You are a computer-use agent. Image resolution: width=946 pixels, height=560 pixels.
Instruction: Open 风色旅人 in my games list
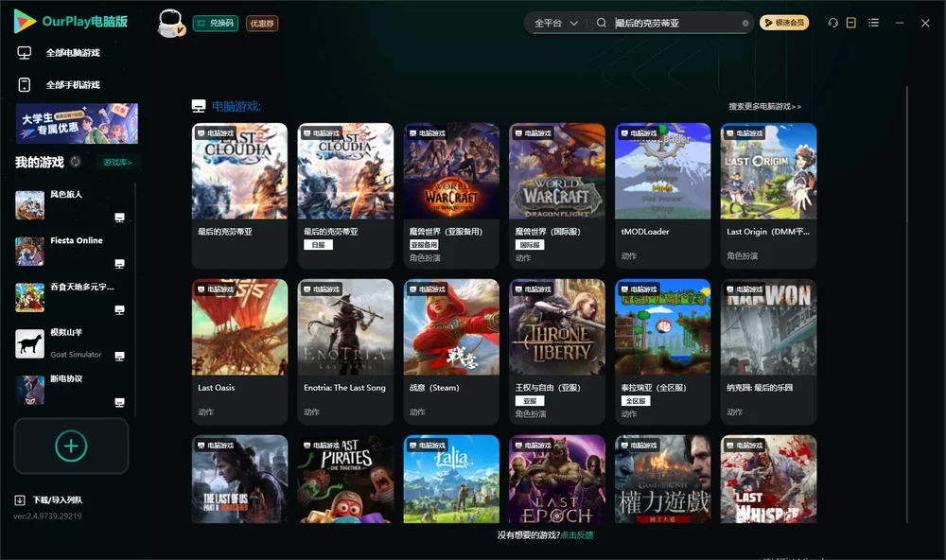click(x=69, y=205)
